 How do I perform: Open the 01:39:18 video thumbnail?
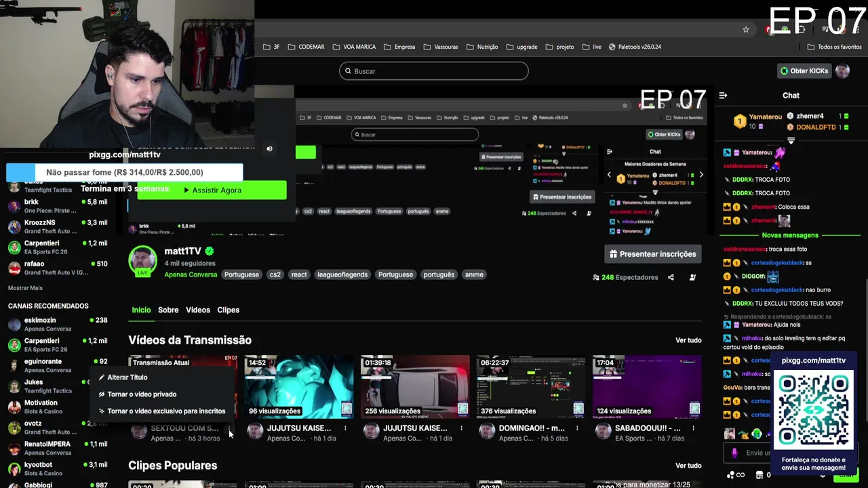(415, 386)
